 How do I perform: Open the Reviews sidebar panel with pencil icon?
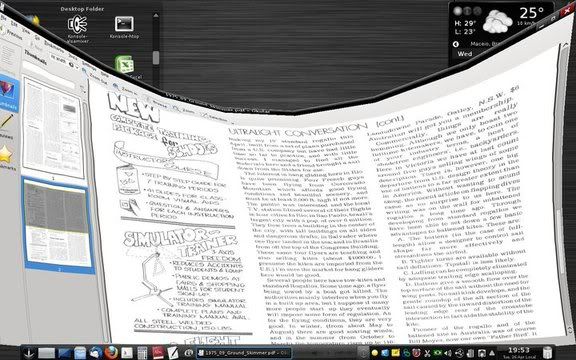[x=6, y=126]
